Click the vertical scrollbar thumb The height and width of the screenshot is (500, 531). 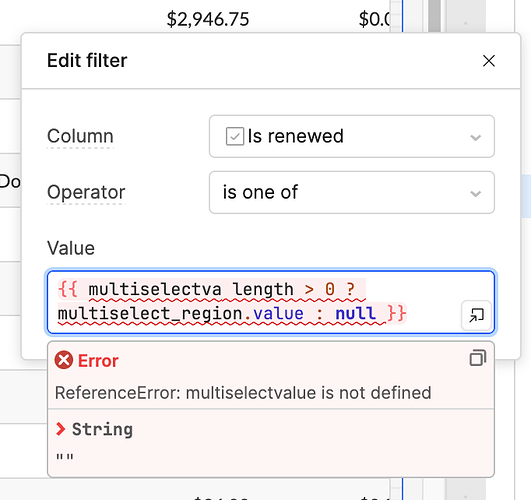(434, 15)
